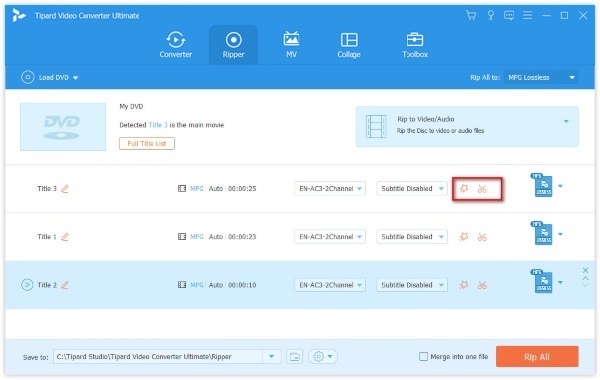Expand format arrow next to Title 3
This screenshot has width=600, height=380.
560,186
